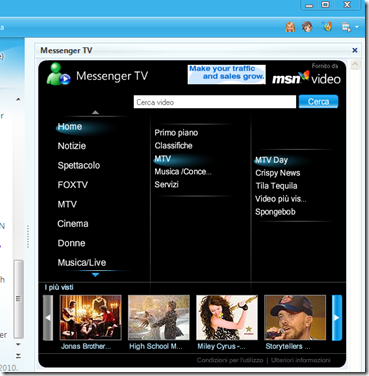Open the 'Make your traffic' ad banner
This screenshot has height=376, width=369.
[x=227, y=74]
